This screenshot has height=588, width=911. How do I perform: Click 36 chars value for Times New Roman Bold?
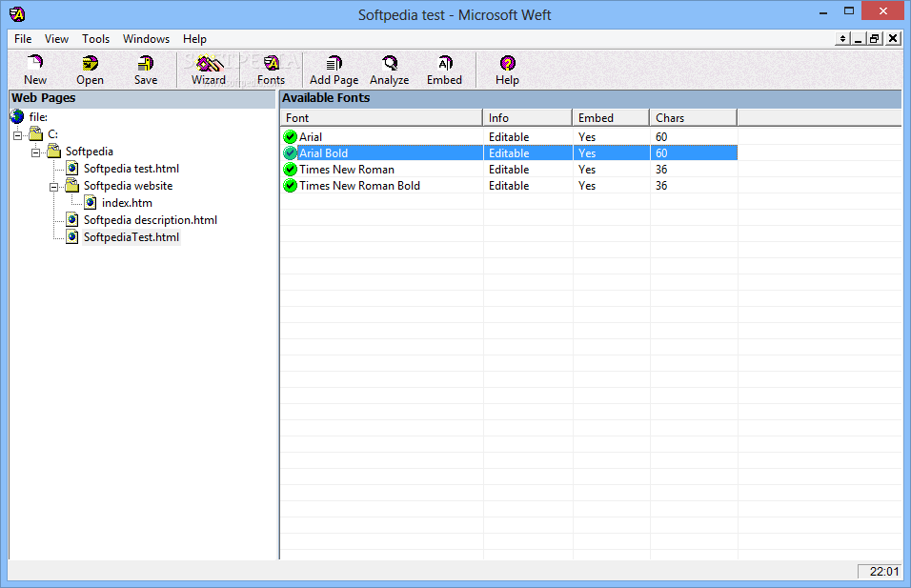tap(661, 186)
